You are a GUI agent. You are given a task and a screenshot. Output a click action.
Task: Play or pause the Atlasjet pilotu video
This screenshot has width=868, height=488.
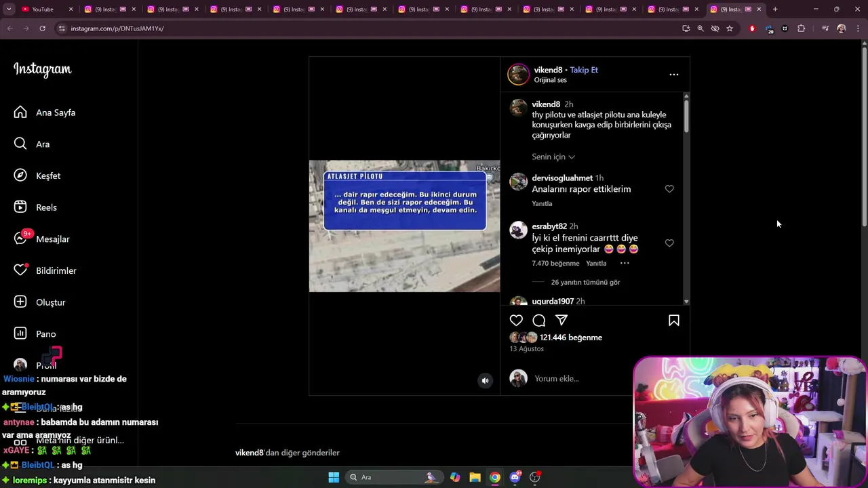click(404, 226)
